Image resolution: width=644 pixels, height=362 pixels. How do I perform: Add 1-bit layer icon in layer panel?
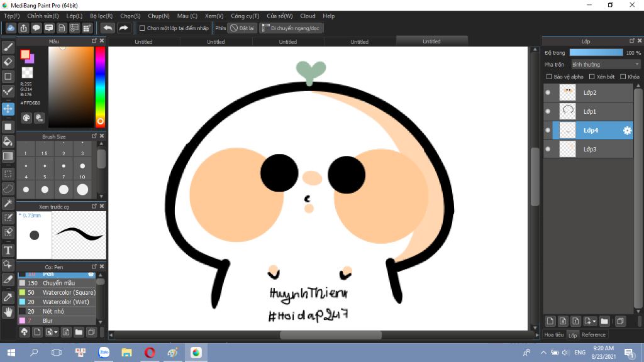click(x=575, y=321)
